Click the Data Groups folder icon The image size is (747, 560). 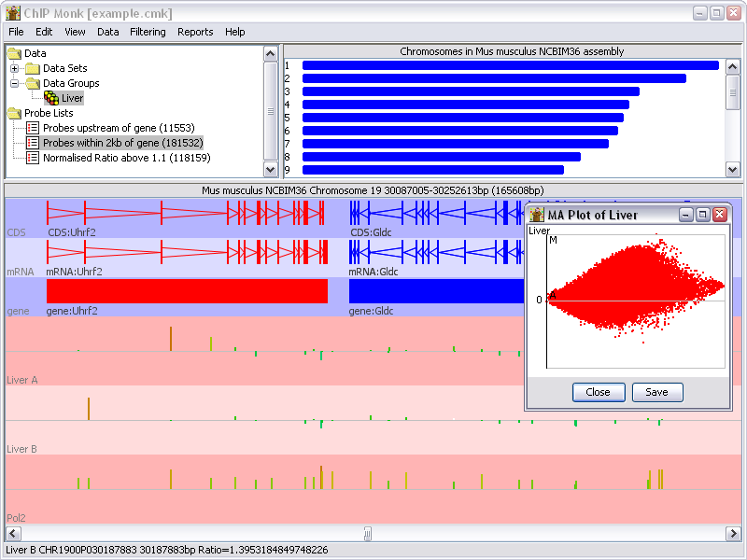click(x=33, y=83)
